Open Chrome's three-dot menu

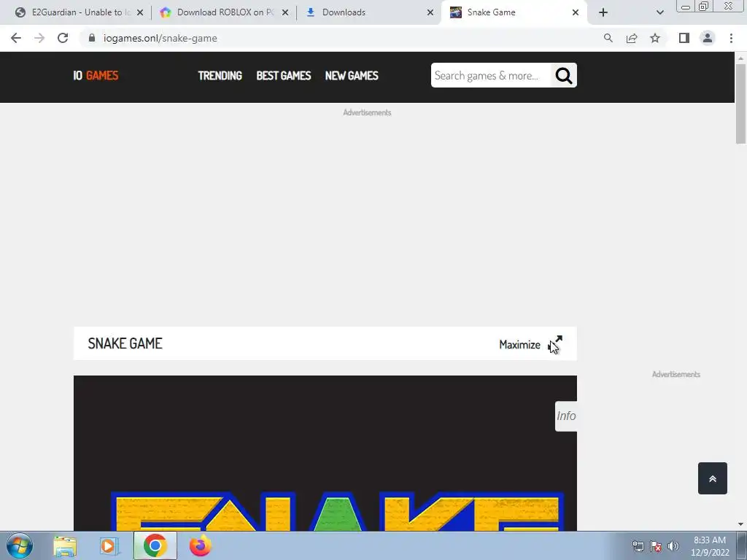tap(731, 38)
